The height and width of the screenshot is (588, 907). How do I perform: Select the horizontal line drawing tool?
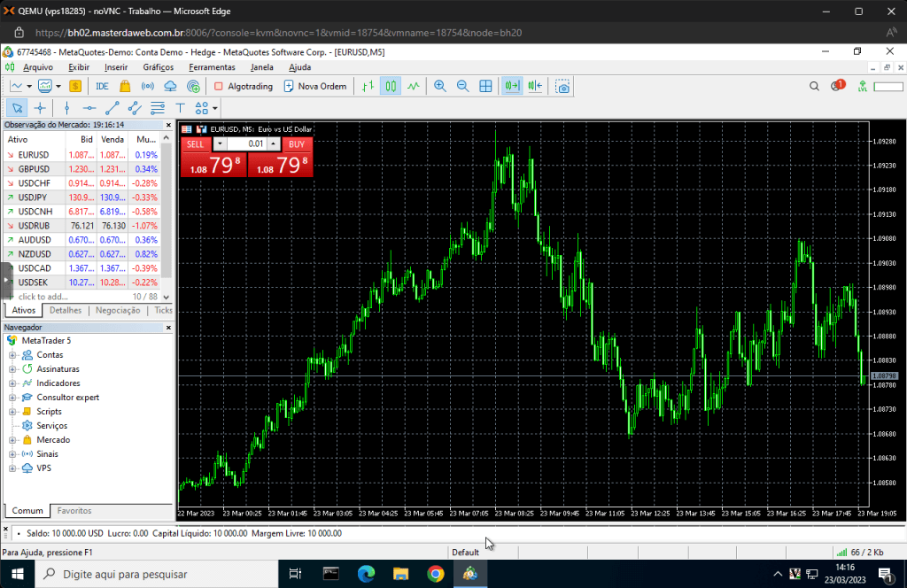(89, 108)
